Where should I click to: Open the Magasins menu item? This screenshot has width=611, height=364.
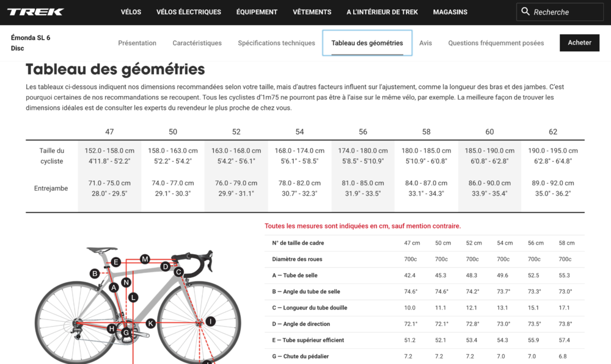pyautogui.click(x=450, y=12)
